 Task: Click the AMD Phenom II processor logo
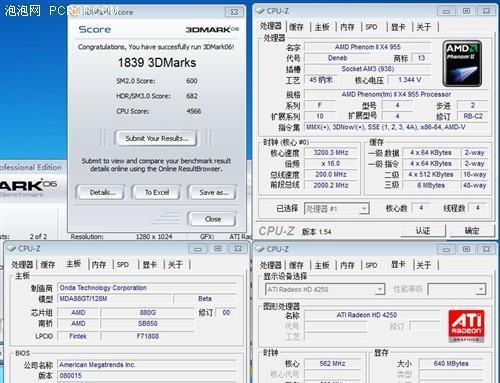[462, 63]
